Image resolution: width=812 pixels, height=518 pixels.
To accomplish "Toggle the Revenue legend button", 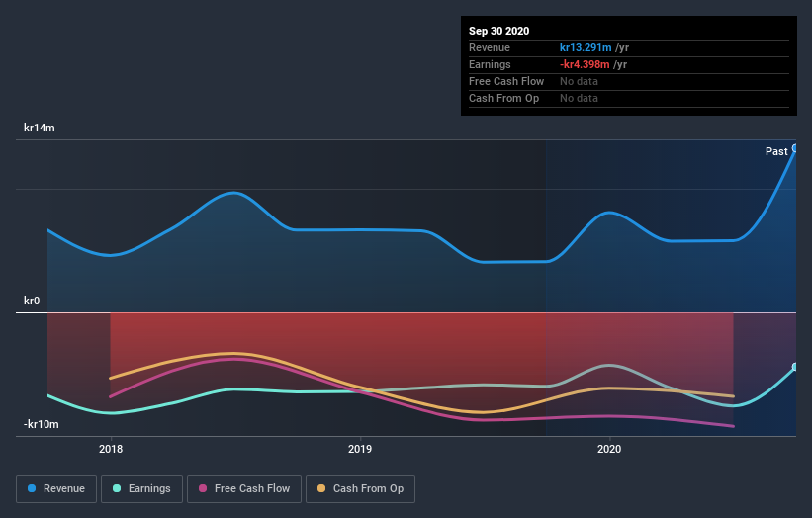I will click(56, 489).
